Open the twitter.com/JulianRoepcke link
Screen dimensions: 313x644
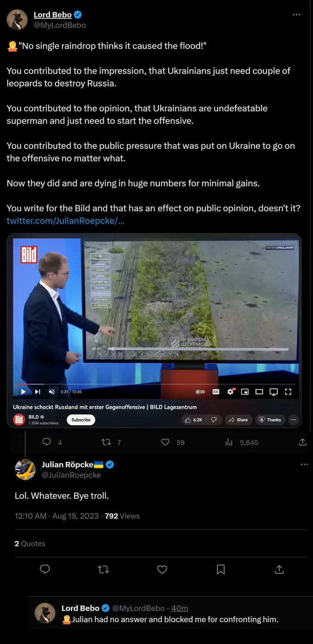click(65, 220)
